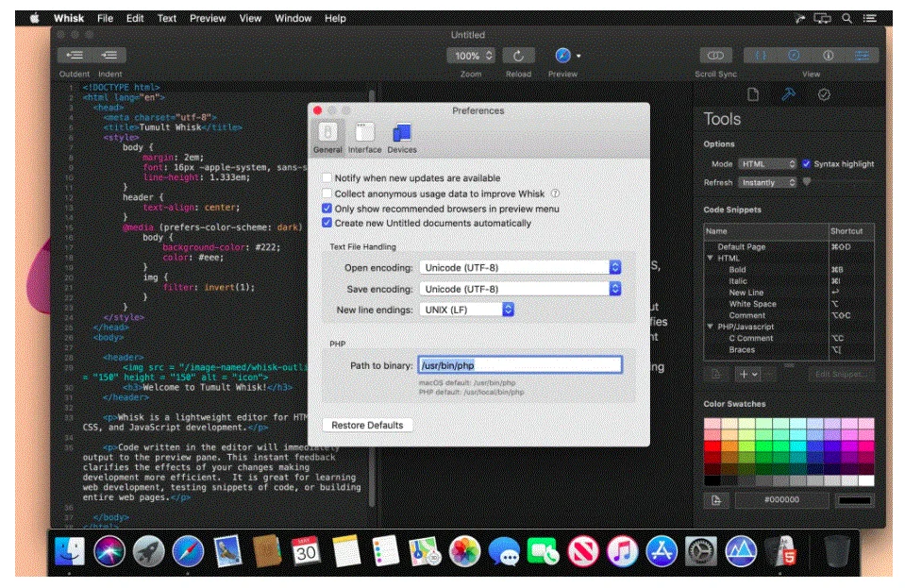
Task: Switch to the Devices preferences tab
Action: click(402, 138)
